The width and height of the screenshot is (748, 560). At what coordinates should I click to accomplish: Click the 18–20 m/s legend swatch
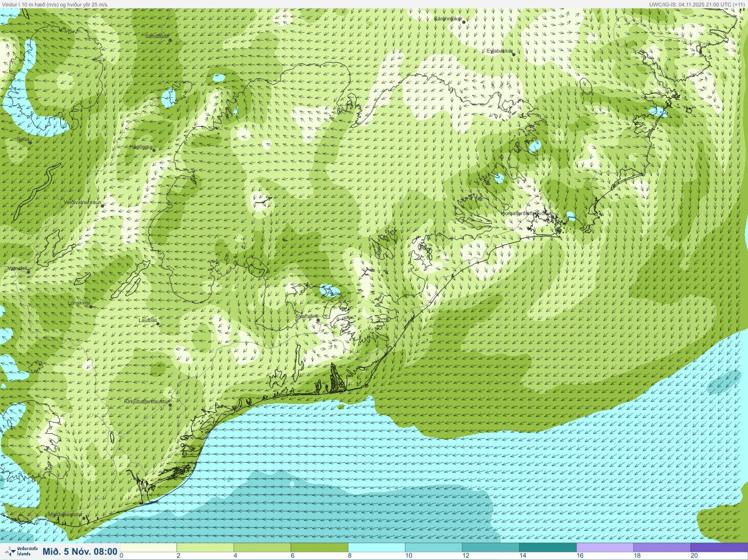point(663,547)
